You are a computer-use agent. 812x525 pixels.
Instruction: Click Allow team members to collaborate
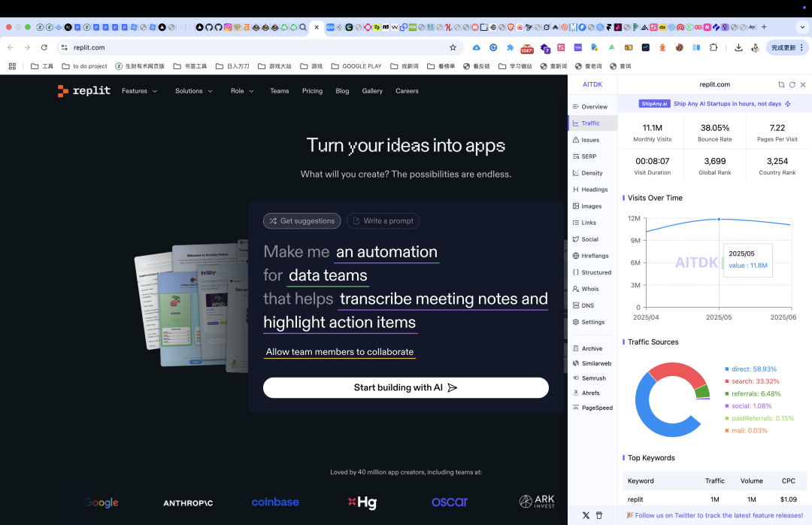point(340,352)
